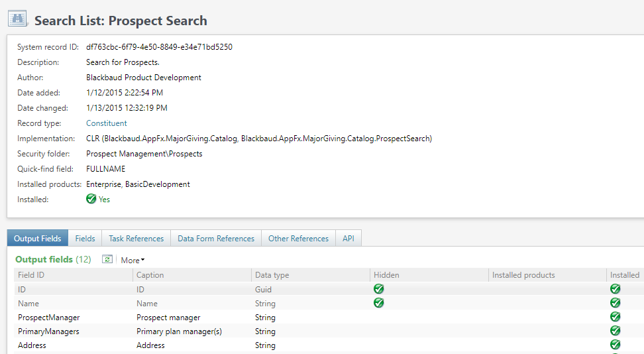Image resolution: width=644 pixels, height=354 pixels.
Task: Click the Installed checkmark for PrimaryManagers row
Action: (615, 331)
